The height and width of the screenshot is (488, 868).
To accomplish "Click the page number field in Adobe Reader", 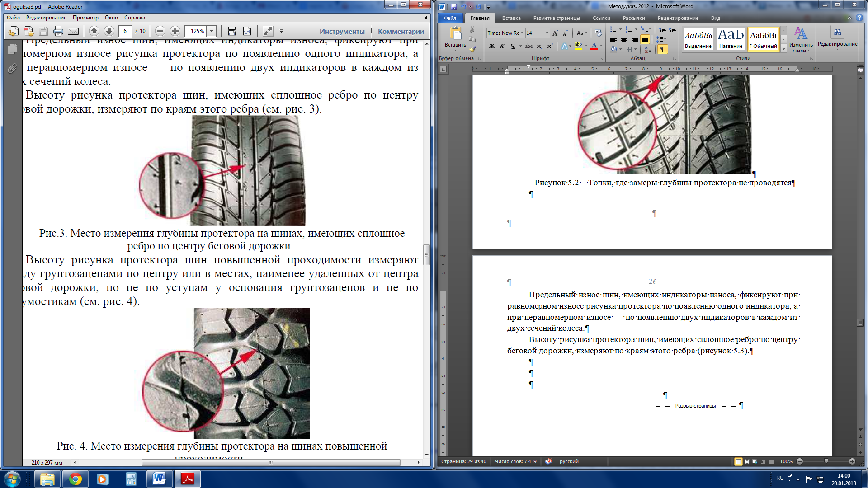I will click(x=125, y=31).
